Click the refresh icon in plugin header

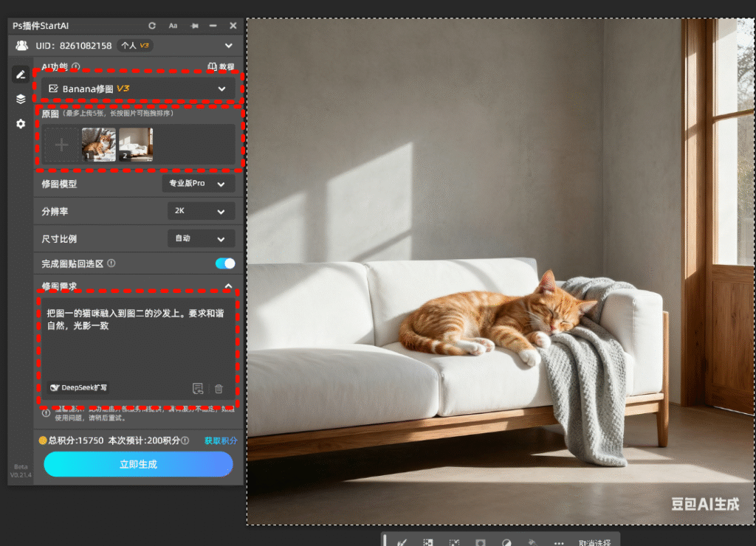152,26
